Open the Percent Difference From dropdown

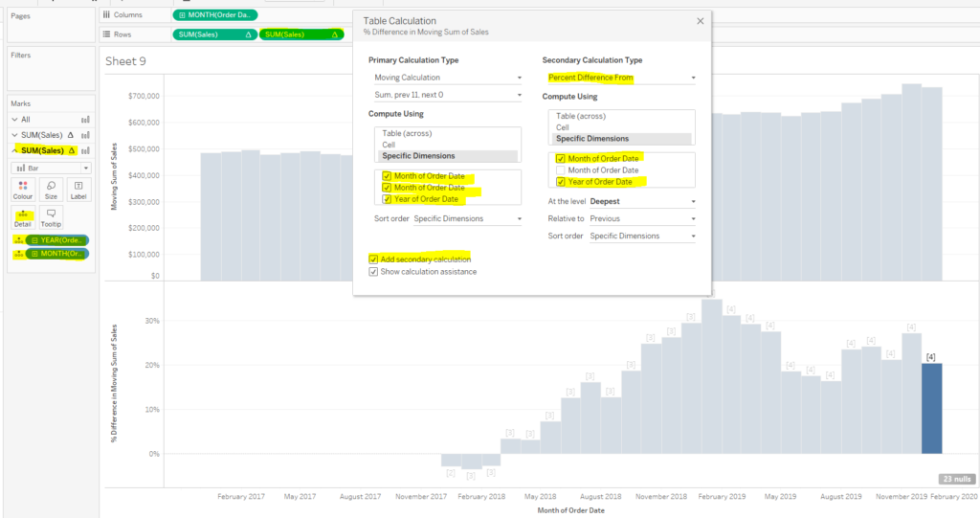(x=619, y=78)
